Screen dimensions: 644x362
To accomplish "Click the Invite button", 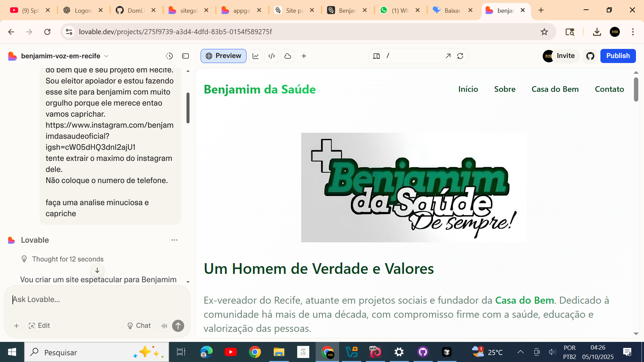I will pyautogui.click(x=566, y=56).
